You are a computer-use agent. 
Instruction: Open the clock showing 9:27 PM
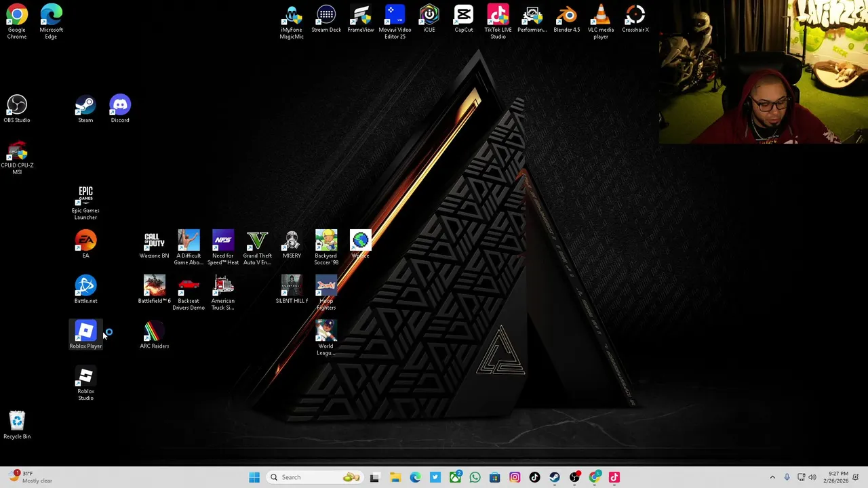[838, 477]
